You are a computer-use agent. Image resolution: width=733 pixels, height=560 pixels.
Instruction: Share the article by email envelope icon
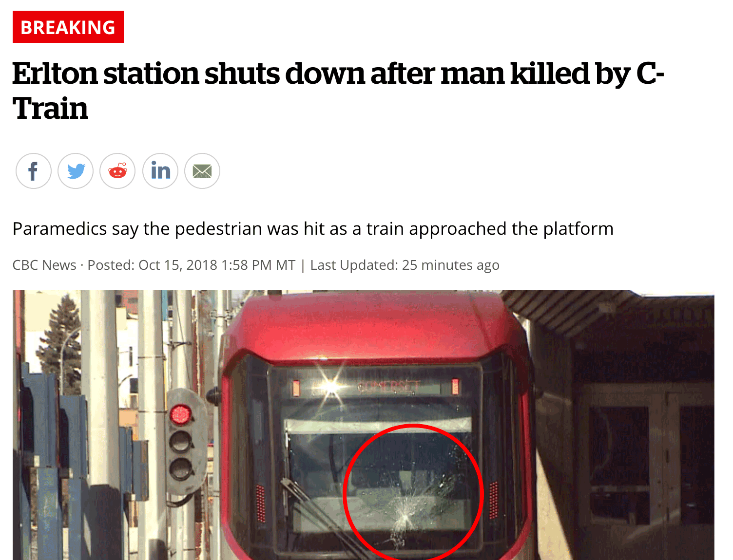[x=202, y=171]
